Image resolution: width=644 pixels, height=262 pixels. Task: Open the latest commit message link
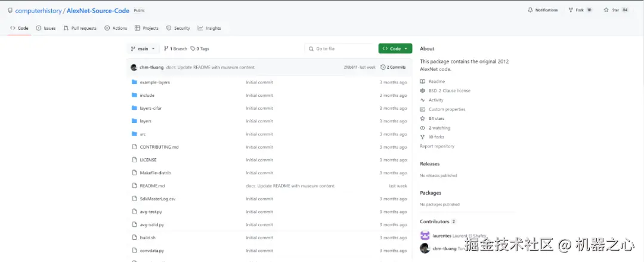[x=210, y=67]
